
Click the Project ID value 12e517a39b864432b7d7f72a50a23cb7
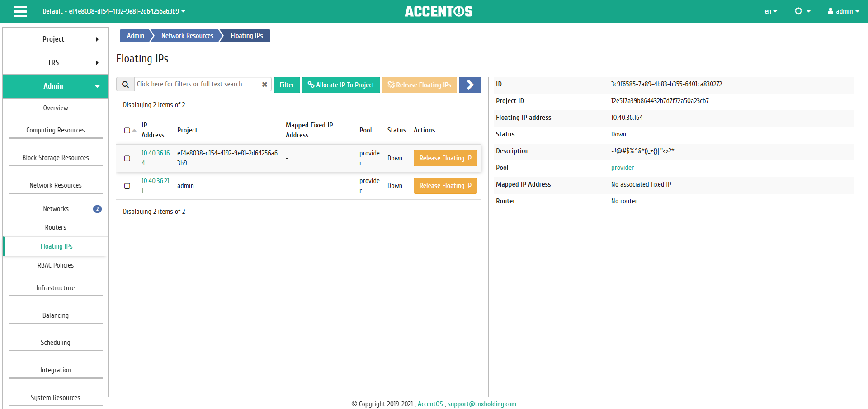pos(660,101)
